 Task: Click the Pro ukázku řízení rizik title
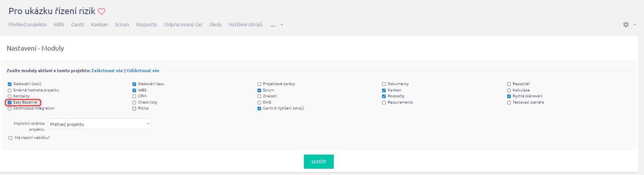pyautogui.click(x=52, y=11)
